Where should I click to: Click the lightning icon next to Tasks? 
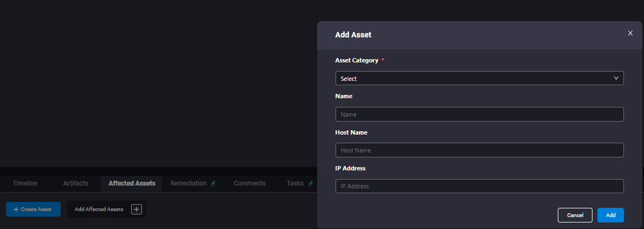(310, 183)
